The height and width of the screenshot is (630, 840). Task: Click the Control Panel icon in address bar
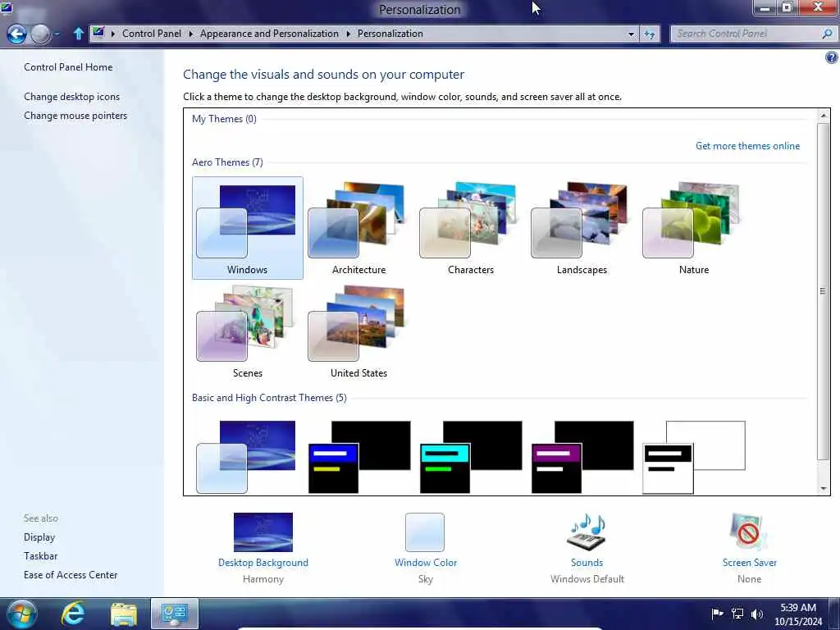[x=98, y=33]
